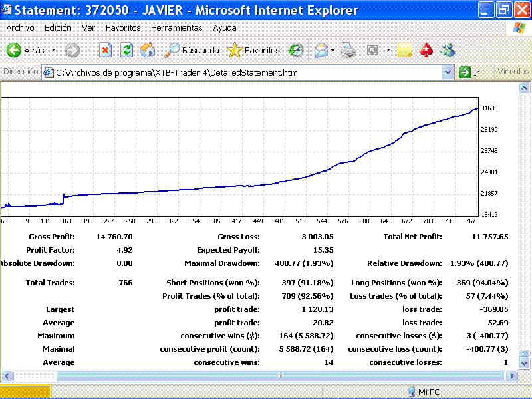532x399 pixels.
Task: Click the green Atrás back arrow icon
Action: [14, 51]
